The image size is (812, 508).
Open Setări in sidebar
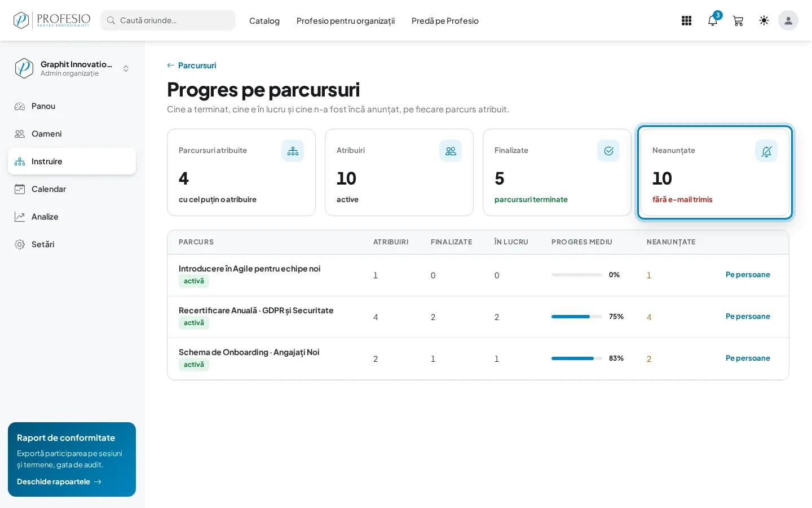click(72, 244)
